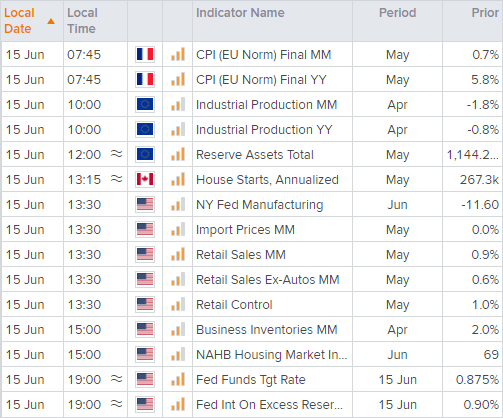This screenshot has width=503, height=418.
Task: Click the approximate-time symbol next to 13:15
Action: click(117, 179)
